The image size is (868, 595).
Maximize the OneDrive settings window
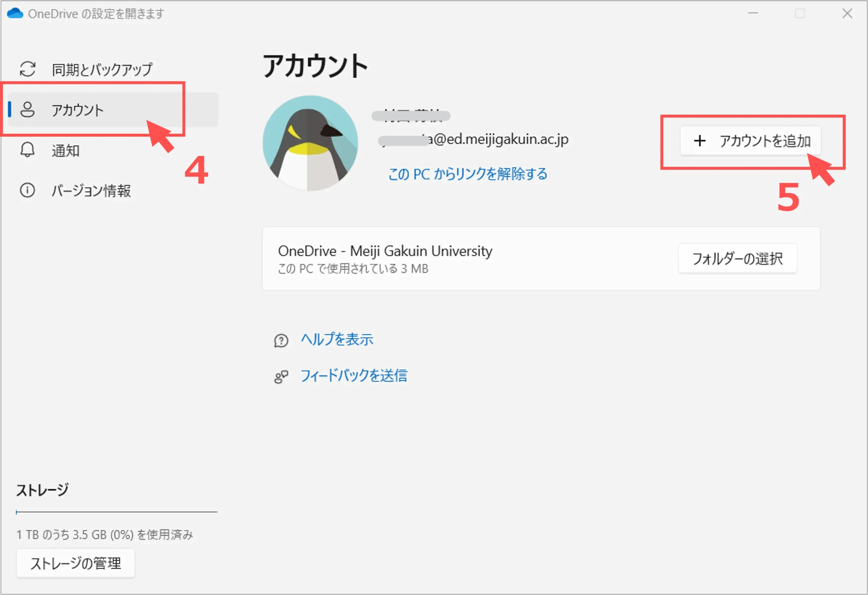(x=800, y=14)
